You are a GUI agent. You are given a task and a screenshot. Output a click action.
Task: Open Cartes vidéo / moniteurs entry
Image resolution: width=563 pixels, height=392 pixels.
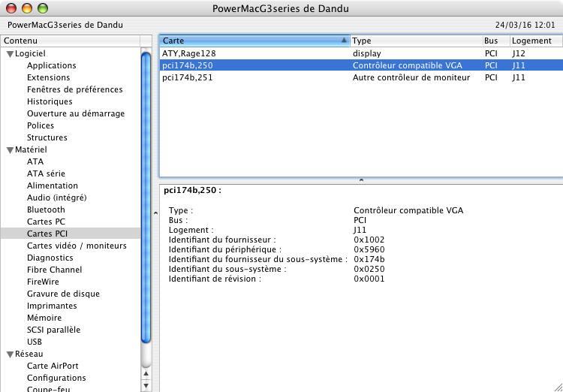point(77,246)
